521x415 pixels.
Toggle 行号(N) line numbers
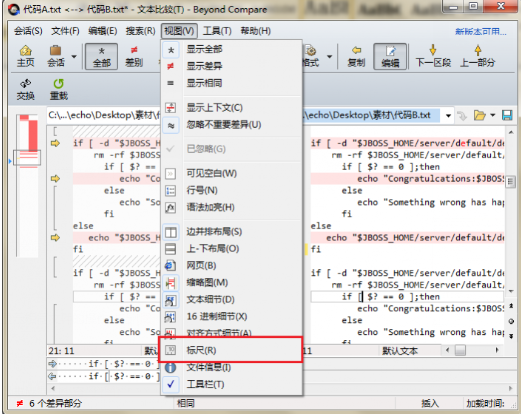pos(231,190)
